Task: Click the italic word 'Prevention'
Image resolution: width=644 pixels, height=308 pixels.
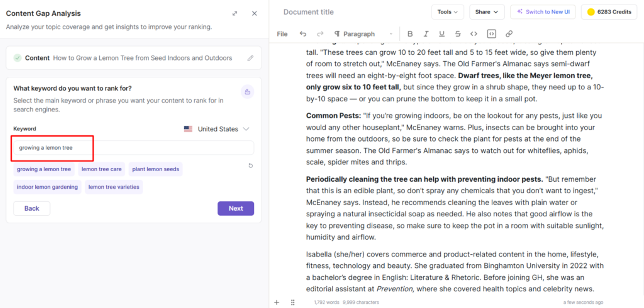Action: (x=395, y=289)
